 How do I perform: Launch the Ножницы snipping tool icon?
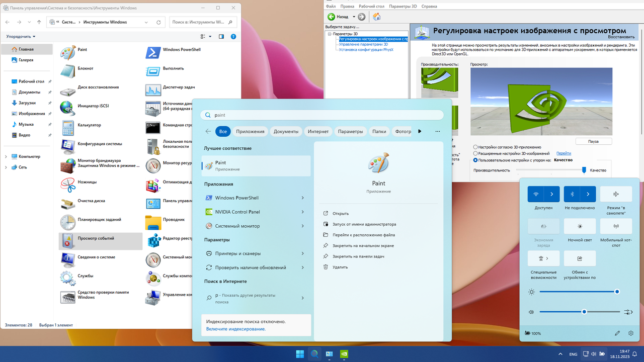(x=68, y=185)
